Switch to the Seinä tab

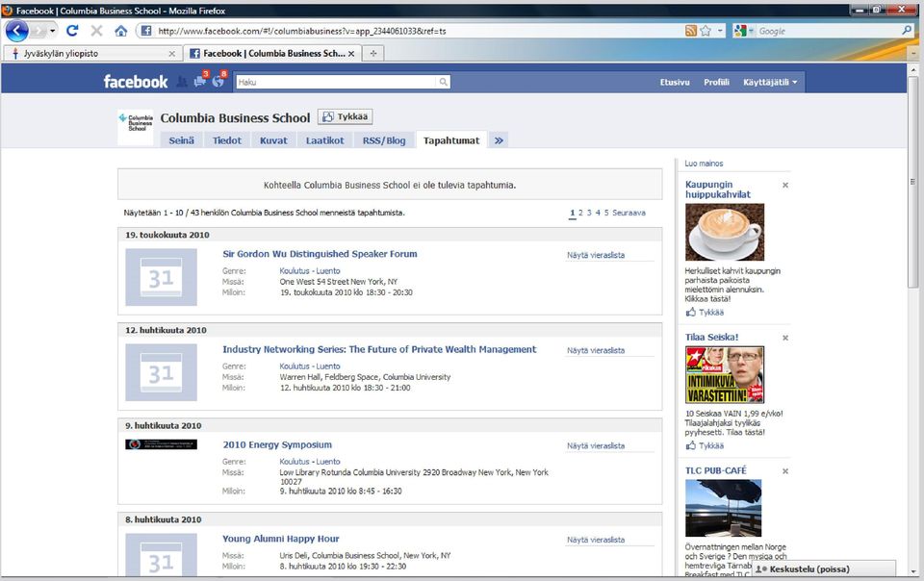[x=182, y=140]
